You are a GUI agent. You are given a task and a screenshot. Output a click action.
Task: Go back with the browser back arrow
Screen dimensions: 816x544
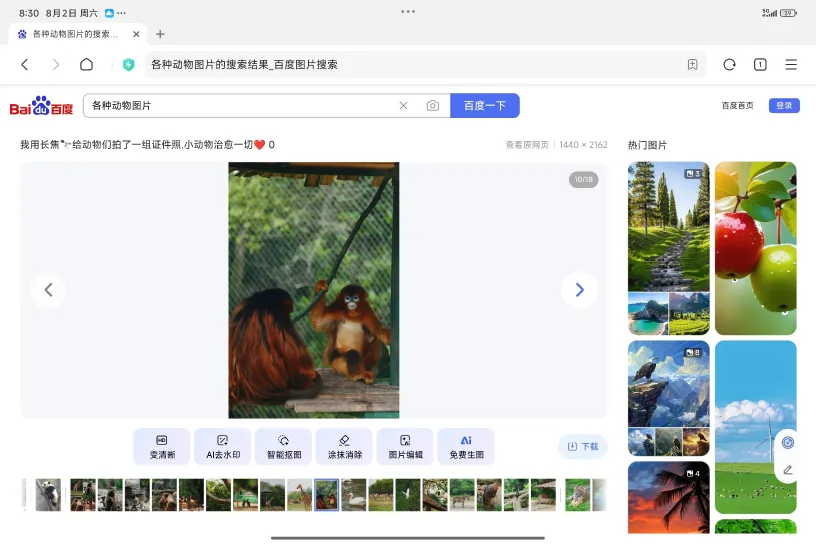pos(25,65)
